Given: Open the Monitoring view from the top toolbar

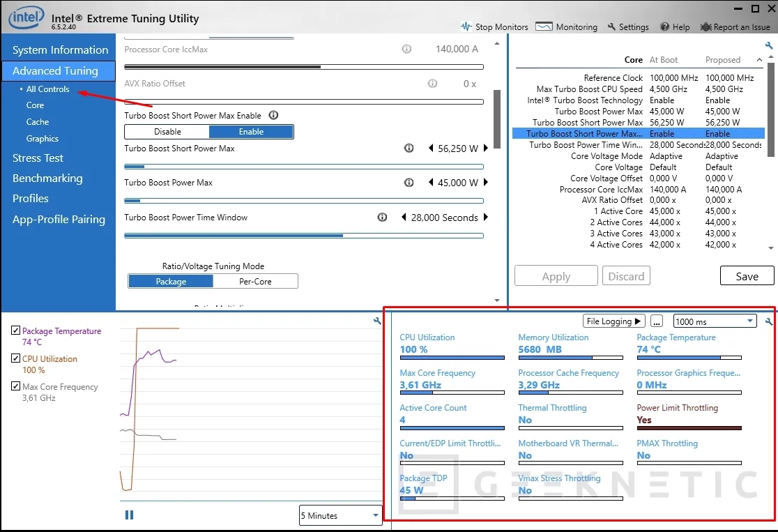Looking at the screenshot, I should (566, 26).
